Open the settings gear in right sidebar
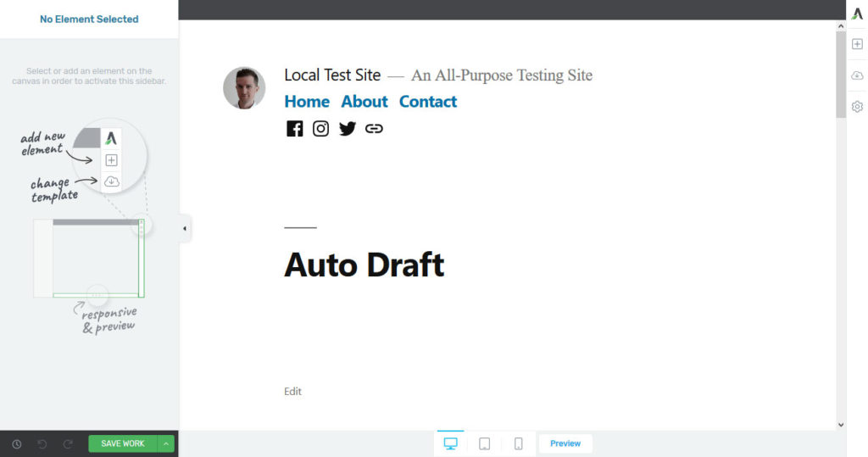The image size is (868, 457). pyautogui.click(x=857, y=106)
